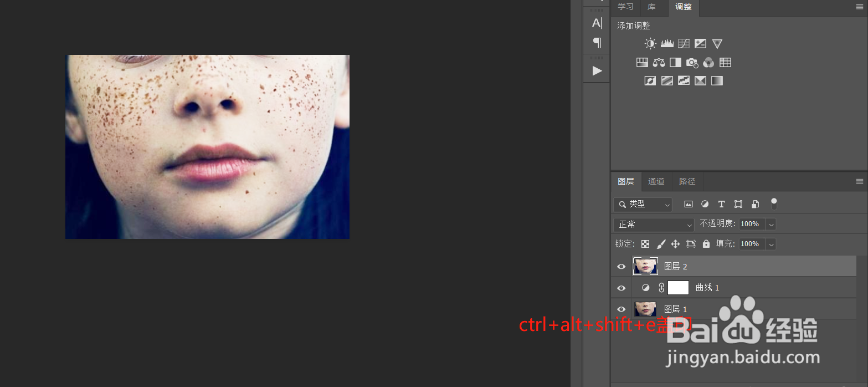The height and width of the screenshot is (387, 868).
Task: Add a Channel Mixer adjustment
Action: 708,62
